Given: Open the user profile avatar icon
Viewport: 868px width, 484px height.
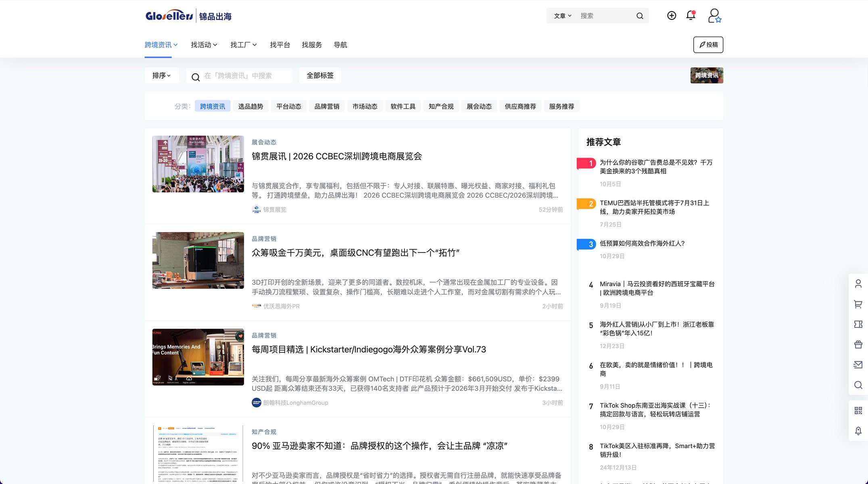Looking at the screenshot, I should coord(715,16).
